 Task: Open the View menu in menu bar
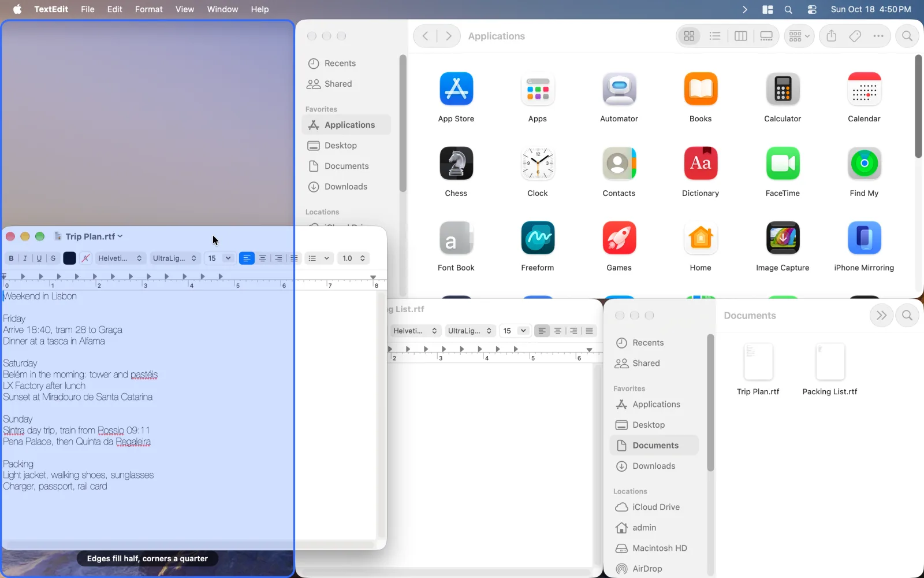[x=185, y=9]
